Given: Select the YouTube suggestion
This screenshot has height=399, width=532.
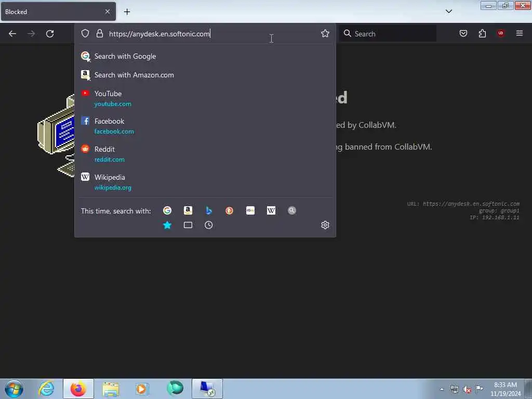Looking at the screenshot, I should tap(205, 98).
